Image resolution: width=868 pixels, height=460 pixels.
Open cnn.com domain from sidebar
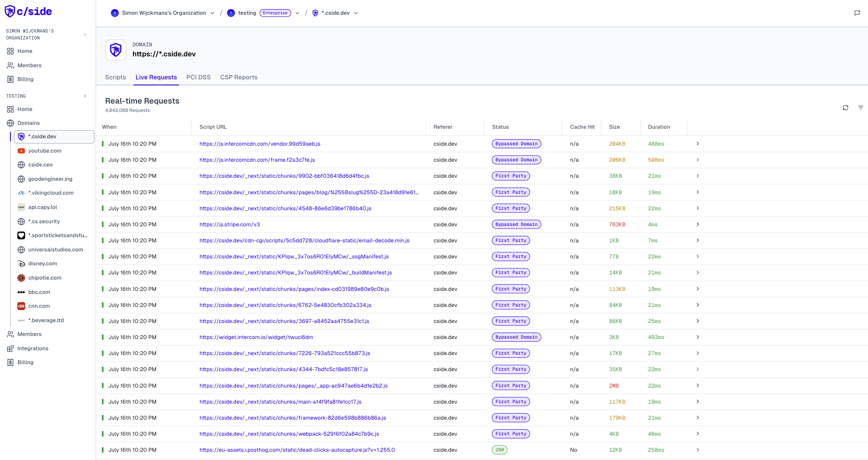coord(39,306)
